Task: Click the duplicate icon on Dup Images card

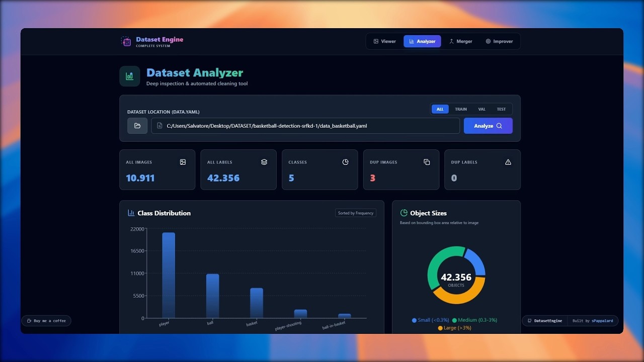Action: [427, 162]
